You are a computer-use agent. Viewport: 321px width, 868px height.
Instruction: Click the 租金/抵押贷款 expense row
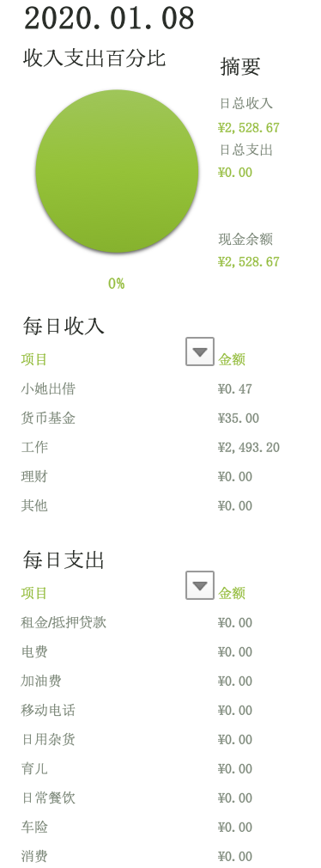(150, 623)
